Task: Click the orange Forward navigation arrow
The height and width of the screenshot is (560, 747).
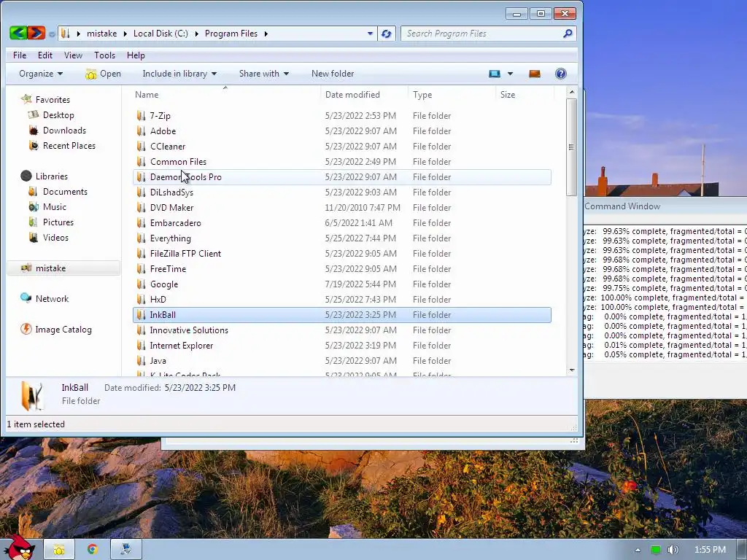Action: pyautogui.click(x=36, y=33)
